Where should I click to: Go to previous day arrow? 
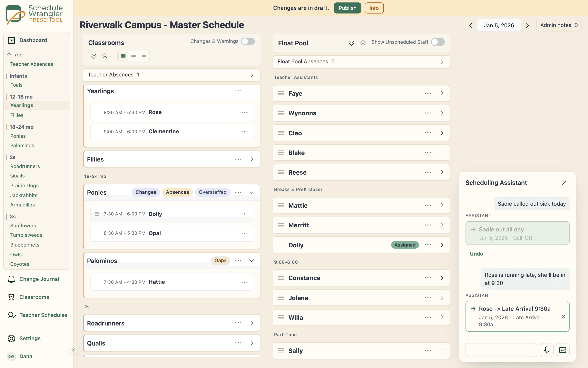tap(471, 25)
